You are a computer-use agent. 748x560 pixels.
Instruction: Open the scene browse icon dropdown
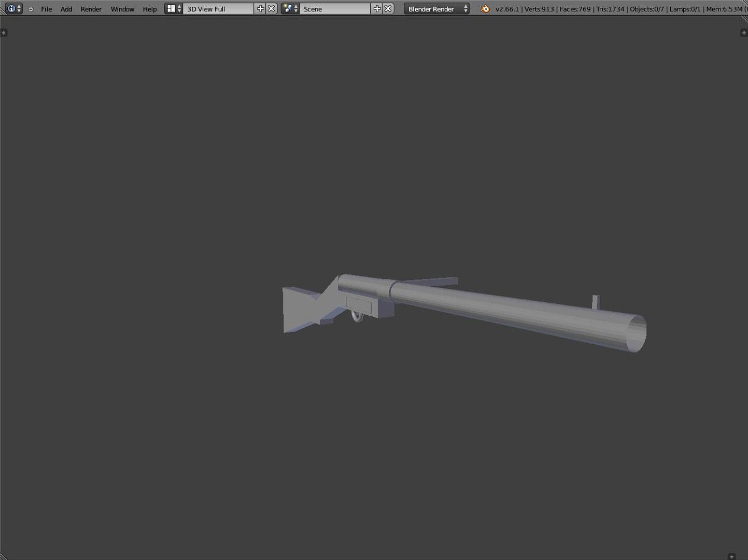[290, 9]
